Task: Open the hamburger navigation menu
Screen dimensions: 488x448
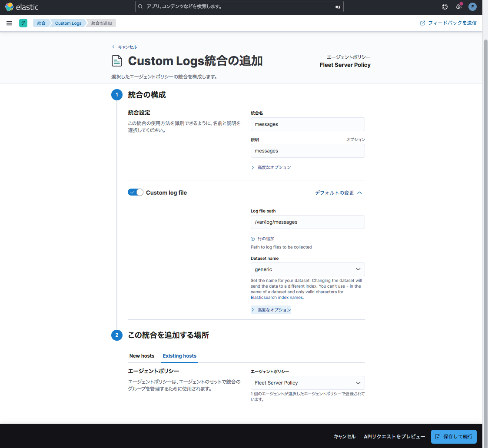Action: coord(9,23)
